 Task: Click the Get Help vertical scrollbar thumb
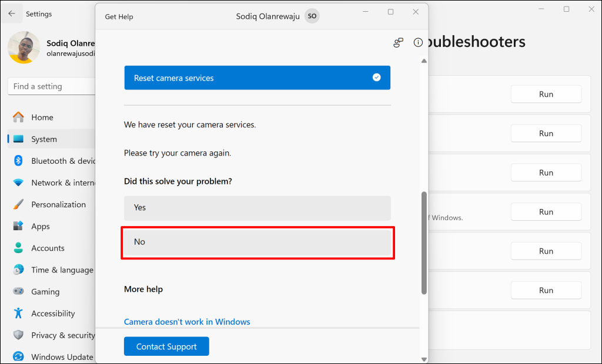point(424,242)
